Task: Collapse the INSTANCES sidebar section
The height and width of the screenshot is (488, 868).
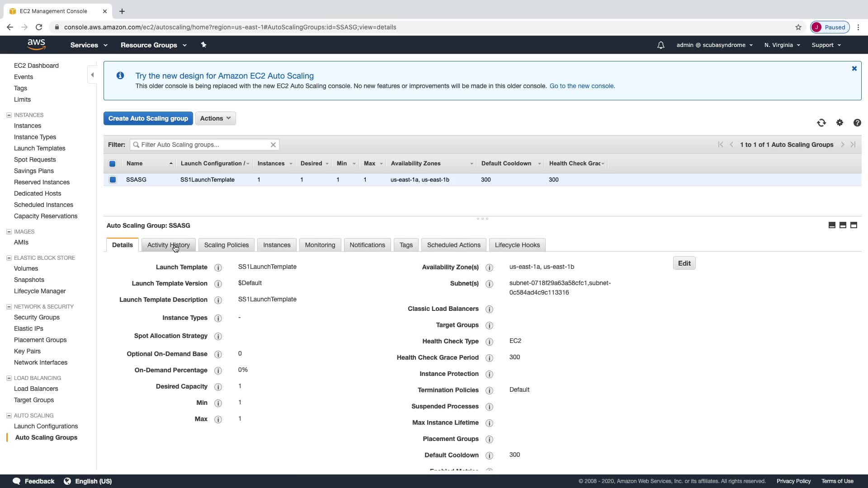Action: (x=9, y=115)
